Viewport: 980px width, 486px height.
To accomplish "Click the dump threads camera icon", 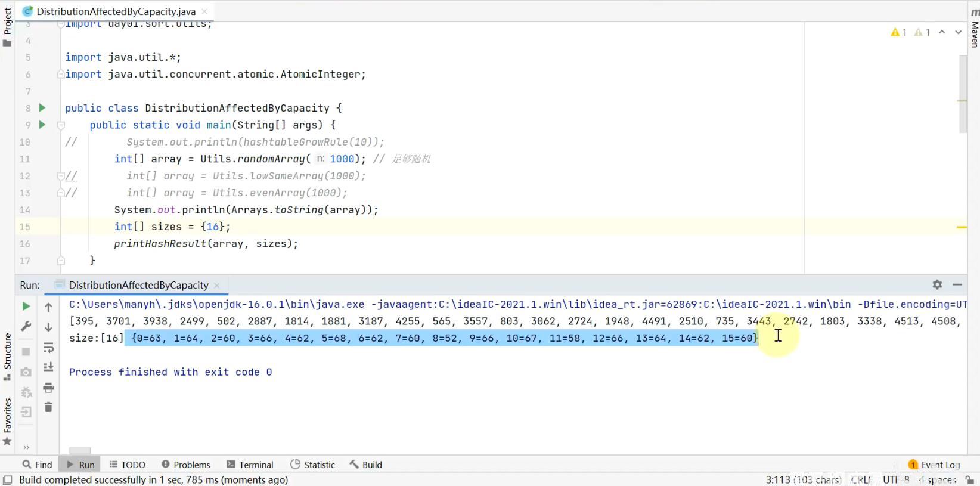I will coord(26,372).
